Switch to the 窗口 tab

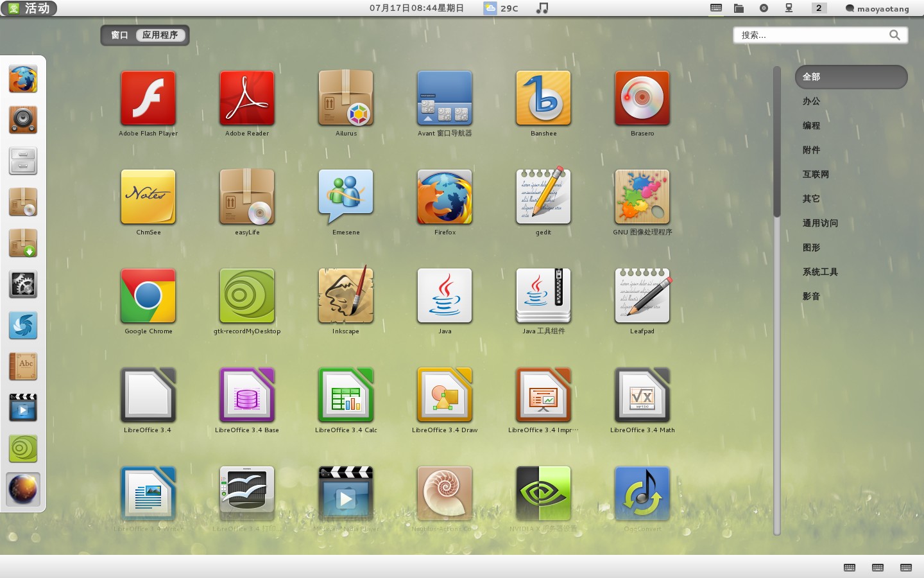click(x=119, y=35)
